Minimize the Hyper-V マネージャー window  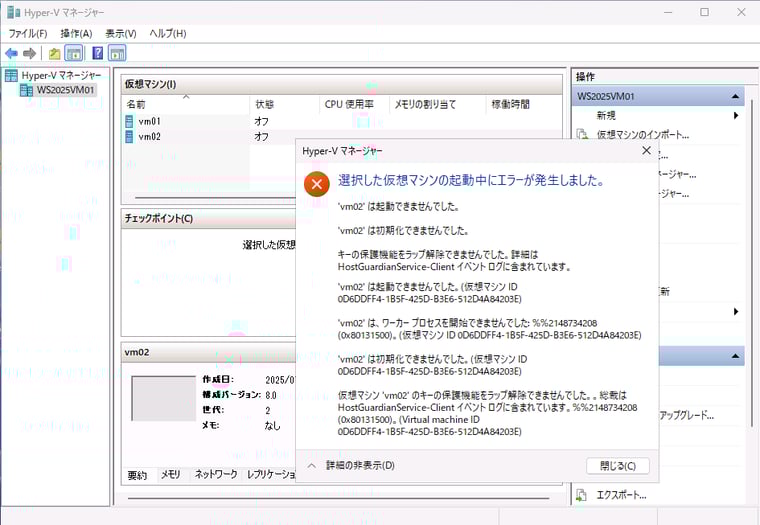click(x=668, y=12)
